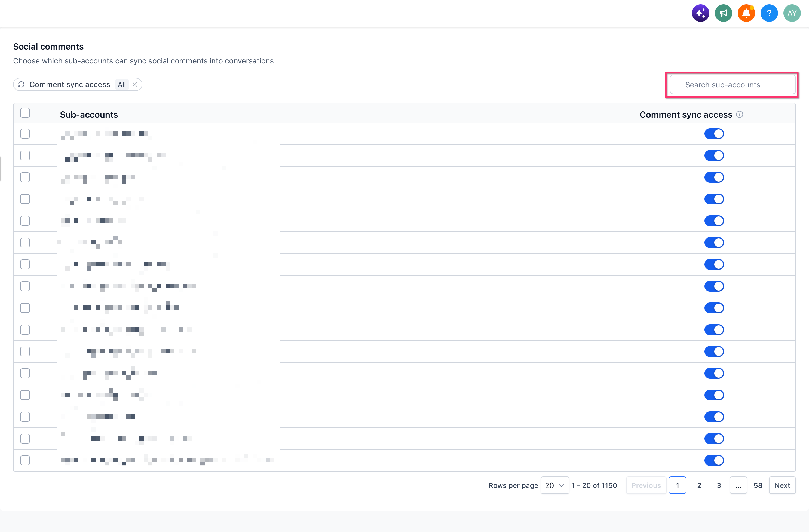Click the sync icon in the filter chip
Image resolution: width=809 pixels, height=532 pixels.
tap(22, 85)
